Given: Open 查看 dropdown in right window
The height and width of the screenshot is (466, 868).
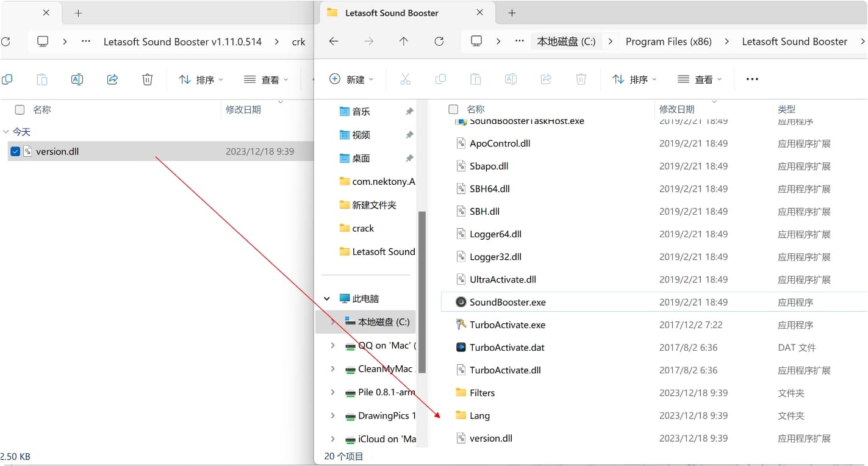Looking at the screenshot, I should (700, 79).
